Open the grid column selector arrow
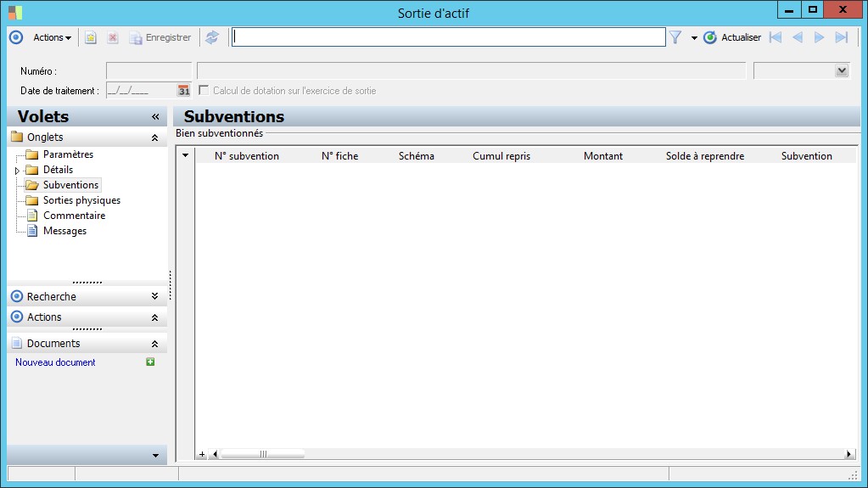The image size is (868, 488). [x=186, y=155]
